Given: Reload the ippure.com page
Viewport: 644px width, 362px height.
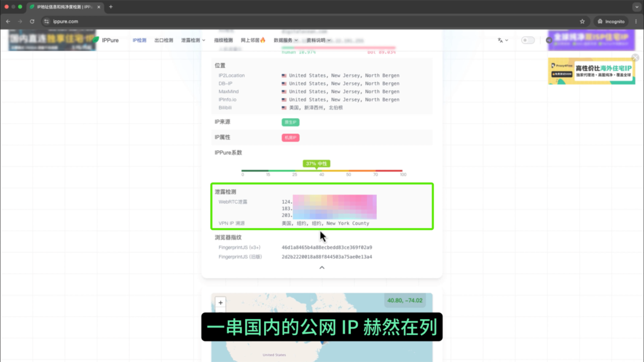Looking at the screenshot, I should click(x=32, y=21).
